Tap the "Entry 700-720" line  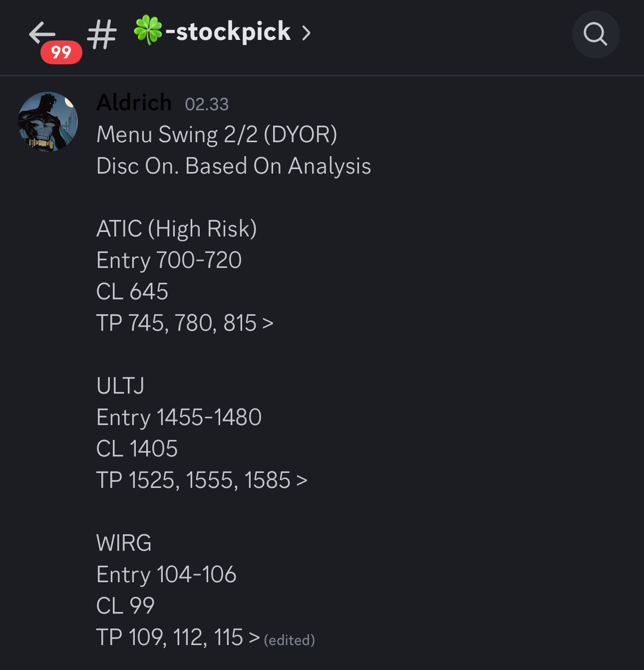[169, 260]
